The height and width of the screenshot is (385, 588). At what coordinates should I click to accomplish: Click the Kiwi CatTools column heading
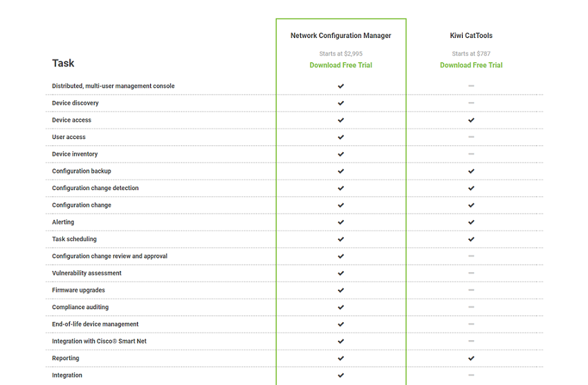[471, 35]
